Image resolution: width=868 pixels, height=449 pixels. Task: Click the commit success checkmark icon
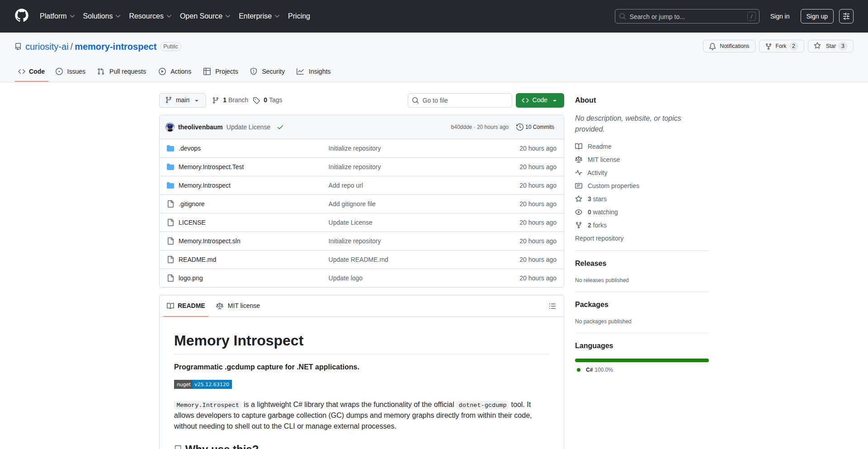280,127
